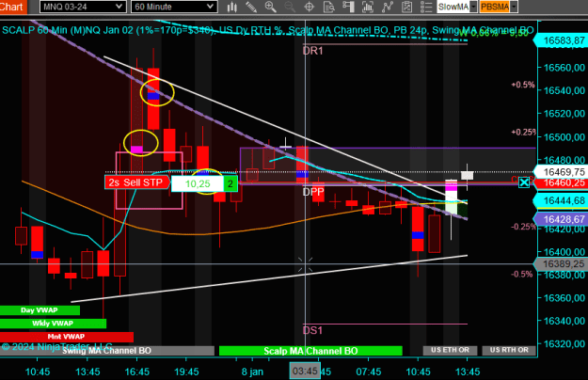Toggle the Swing MA Channel BO button
This screenshot has width=588, height=380.
(x=107, y=351)
